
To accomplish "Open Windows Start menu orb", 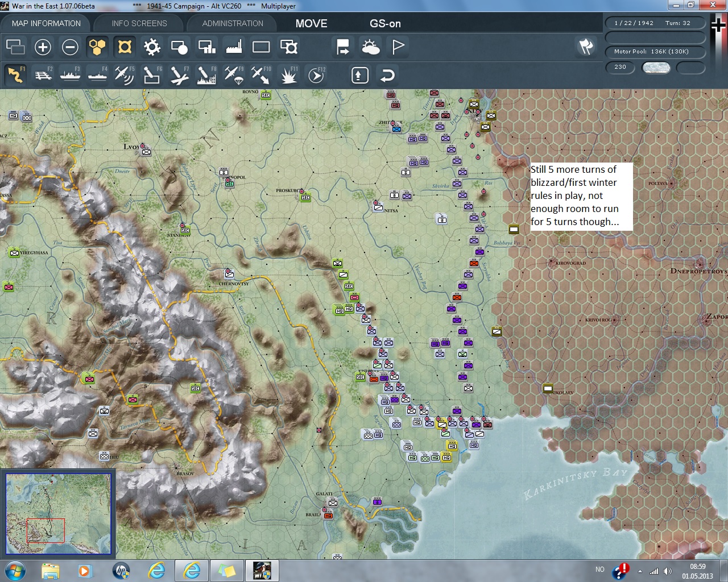I will (x=15, y=570).
